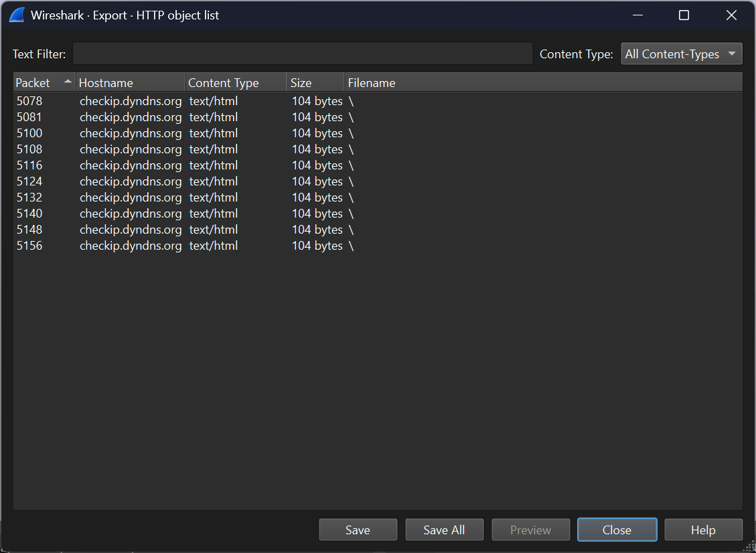Minimize the HTTP object list window
This screenshot has height=553, width=756.
point(638,15)
